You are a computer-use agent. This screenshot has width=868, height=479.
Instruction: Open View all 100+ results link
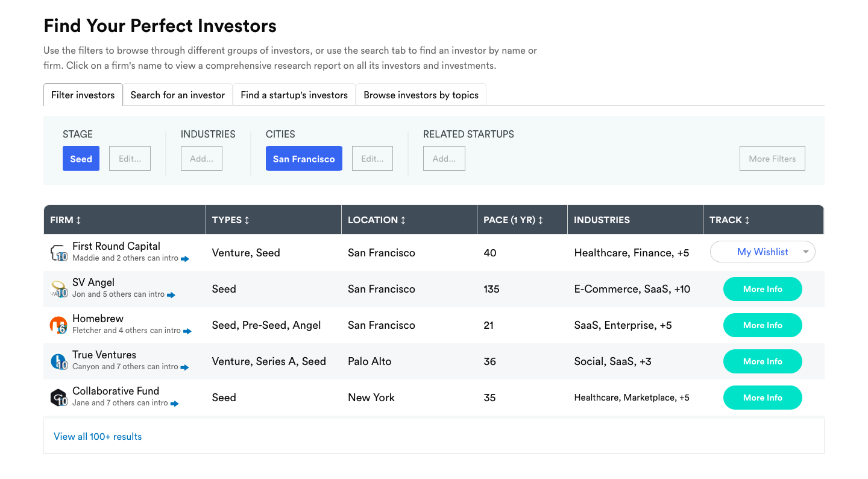pyautogui.click(x=98, y=436)
